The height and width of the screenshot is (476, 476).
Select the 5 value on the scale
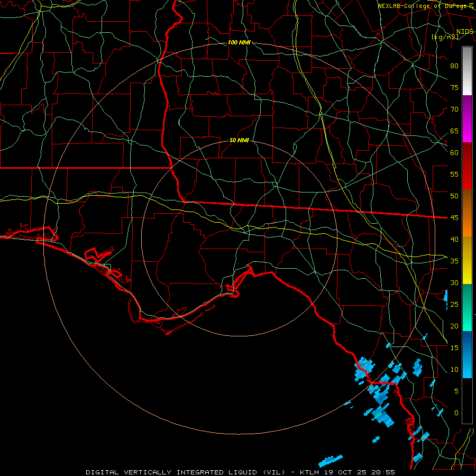pos(456,391)
